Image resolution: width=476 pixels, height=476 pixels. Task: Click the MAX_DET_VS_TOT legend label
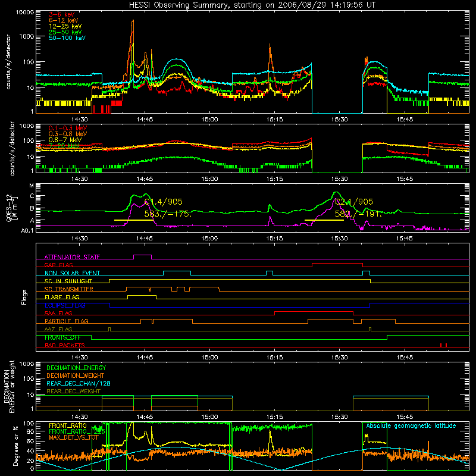pos(74,437)
